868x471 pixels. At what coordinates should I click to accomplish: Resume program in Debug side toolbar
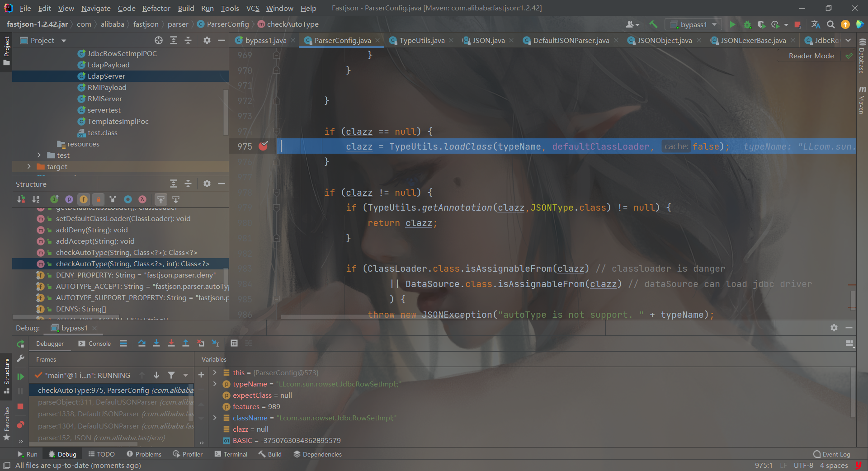pyautogui.click(x=20, y=377)
